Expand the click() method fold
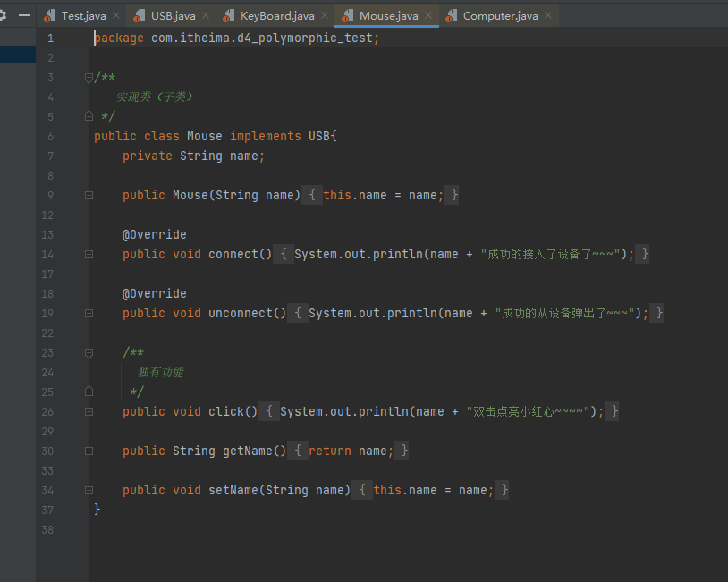 89,411
